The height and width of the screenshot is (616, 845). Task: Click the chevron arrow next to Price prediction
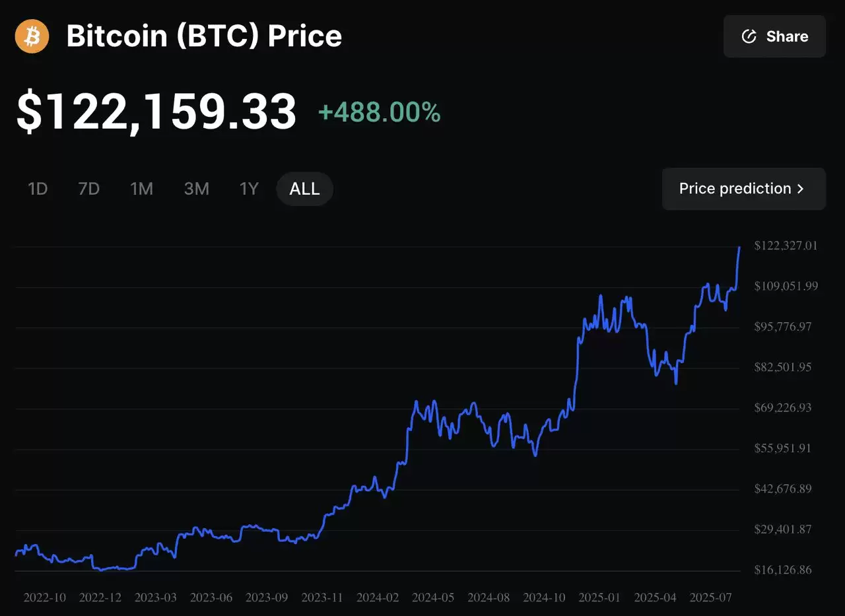coord(801,189)
